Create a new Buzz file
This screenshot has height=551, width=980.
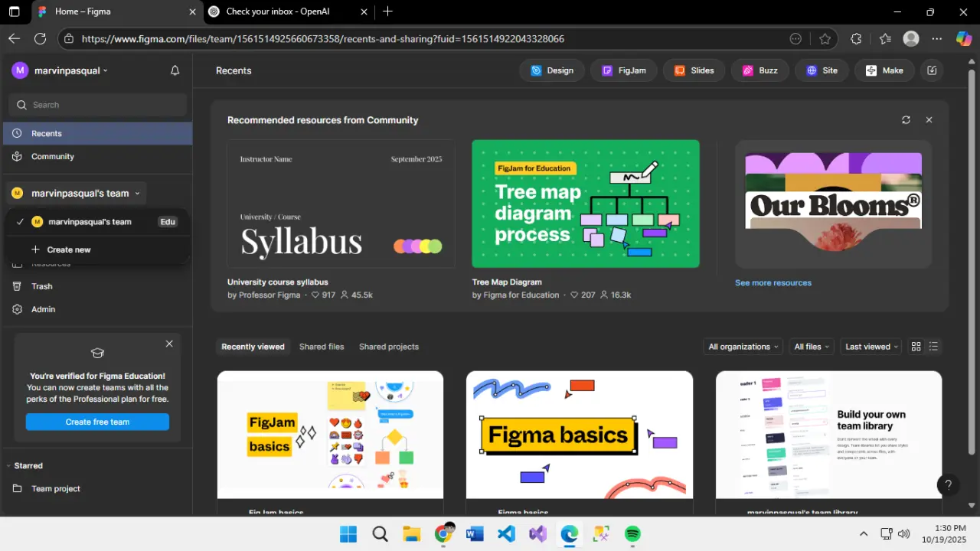[x=759, y=70]
